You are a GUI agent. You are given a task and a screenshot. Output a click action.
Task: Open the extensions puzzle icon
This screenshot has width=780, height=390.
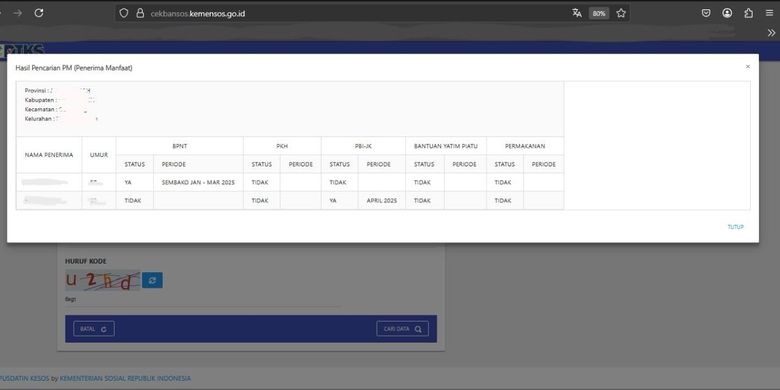pos(749,13)
